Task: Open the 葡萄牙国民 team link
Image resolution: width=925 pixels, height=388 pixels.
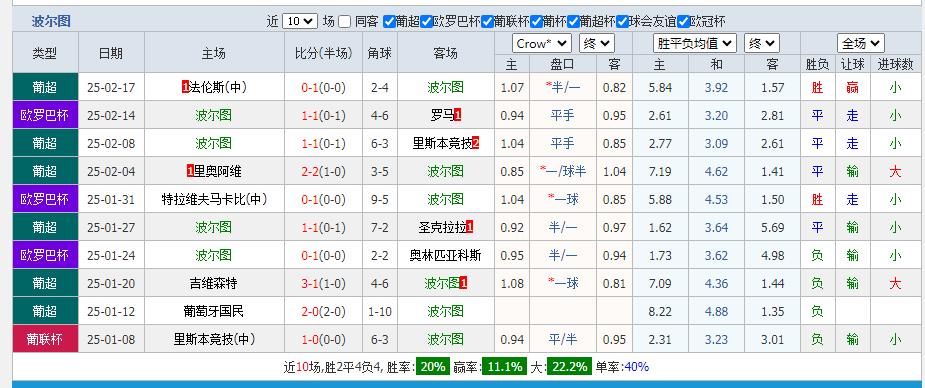Action: [x=214, y=312]
